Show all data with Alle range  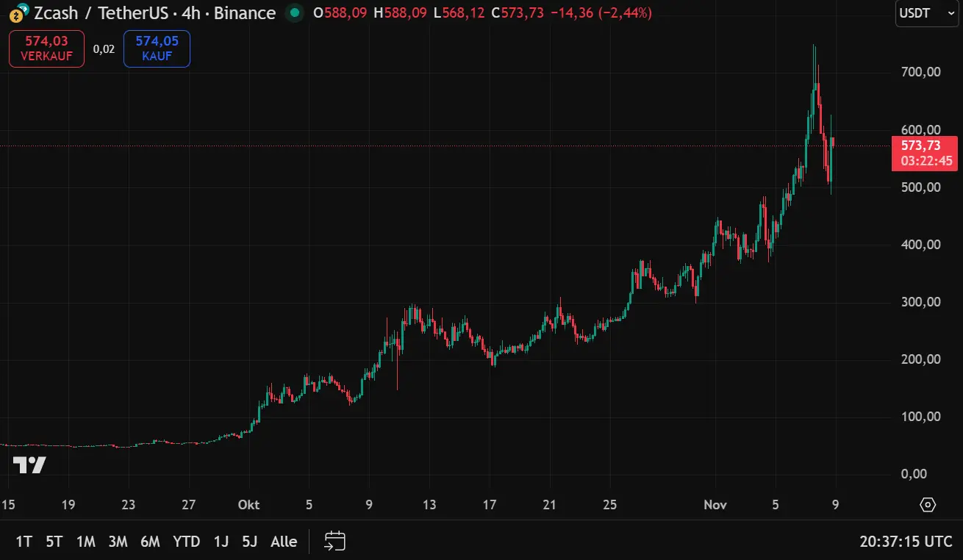pyautogui.click(x=284, y=542)
